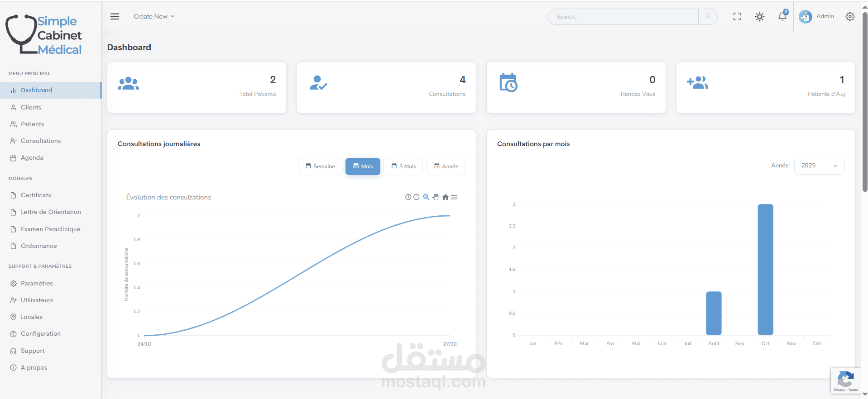Click the Total Patients label
The width and height of the screenshot is (868, 399).
click(257, 94)
